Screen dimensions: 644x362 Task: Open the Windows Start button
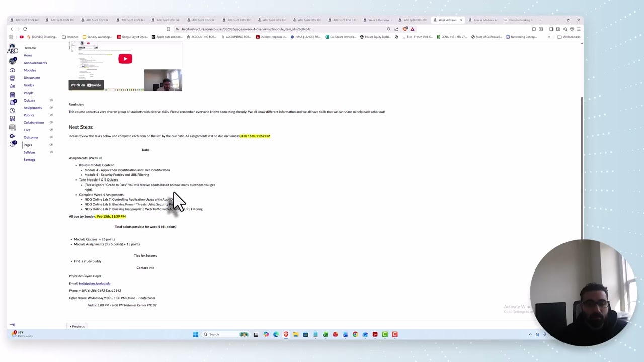tap(196, 334)
